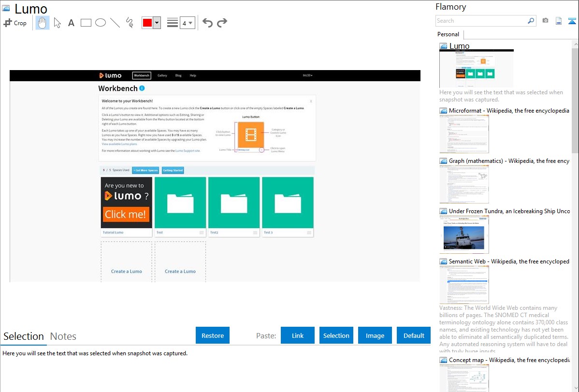This screenshot has width=579, height=392.
Task: Click the line thickness icon
Action: 173,23
